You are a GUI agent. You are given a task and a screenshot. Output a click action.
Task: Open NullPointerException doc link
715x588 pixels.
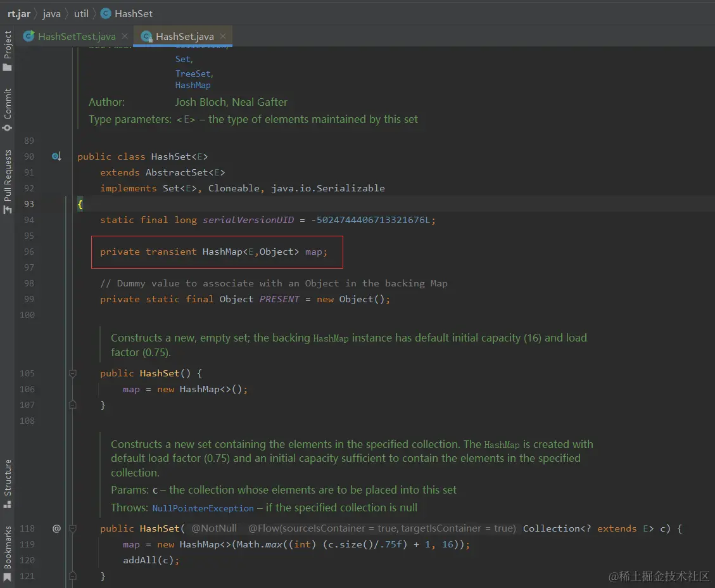coord(203,508)
